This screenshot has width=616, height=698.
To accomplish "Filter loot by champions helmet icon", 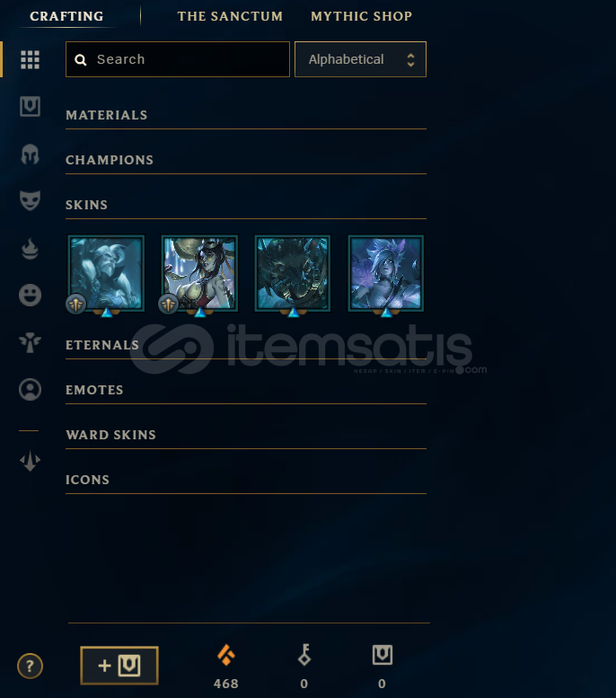I will coord(30,154).
